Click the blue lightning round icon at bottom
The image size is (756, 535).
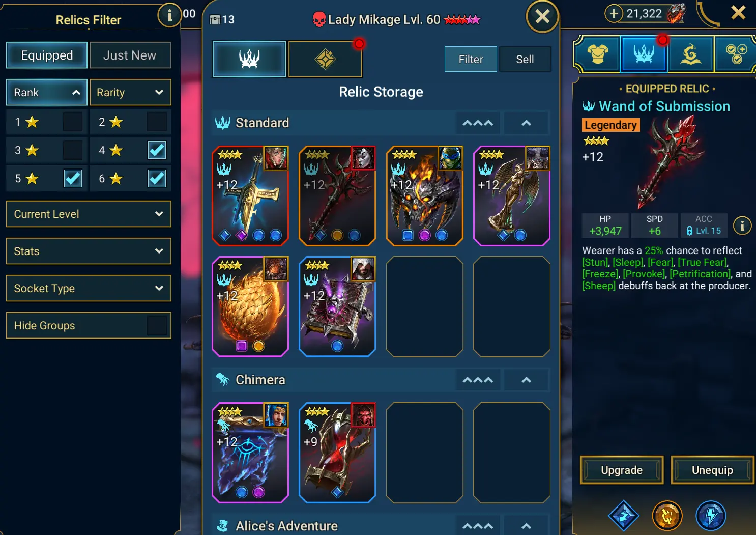click(x=711, y=515)
